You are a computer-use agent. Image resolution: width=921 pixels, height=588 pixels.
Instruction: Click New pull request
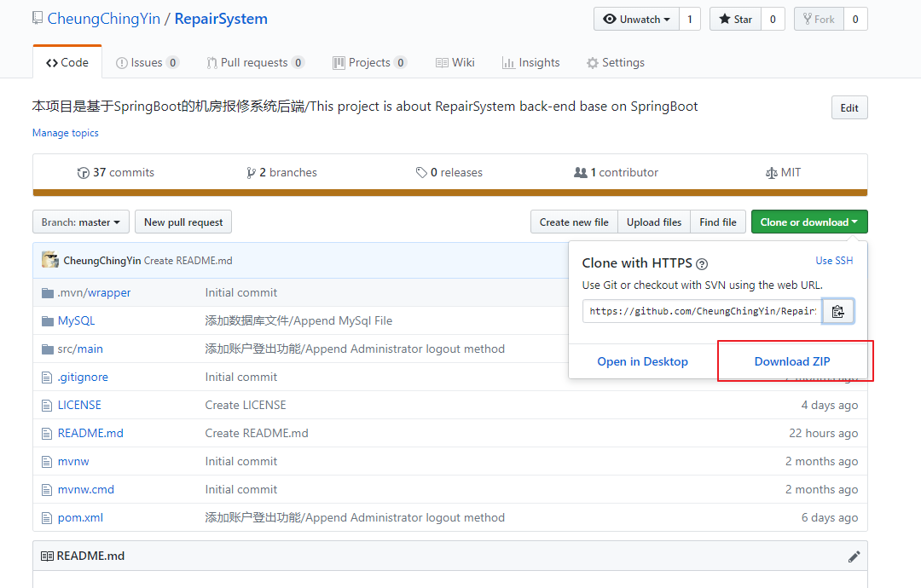[183, 222]
